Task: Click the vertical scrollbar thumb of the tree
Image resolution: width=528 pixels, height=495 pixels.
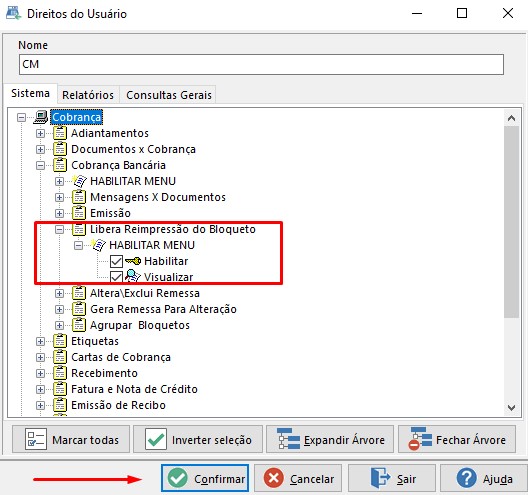Action: coord(512,222)
